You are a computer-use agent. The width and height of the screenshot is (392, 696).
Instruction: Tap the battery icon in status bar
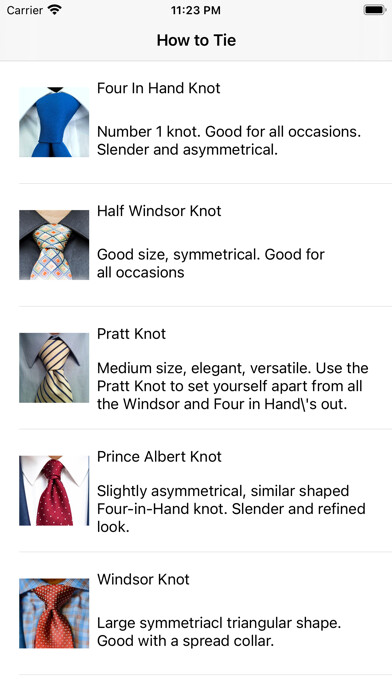[374, 10]
